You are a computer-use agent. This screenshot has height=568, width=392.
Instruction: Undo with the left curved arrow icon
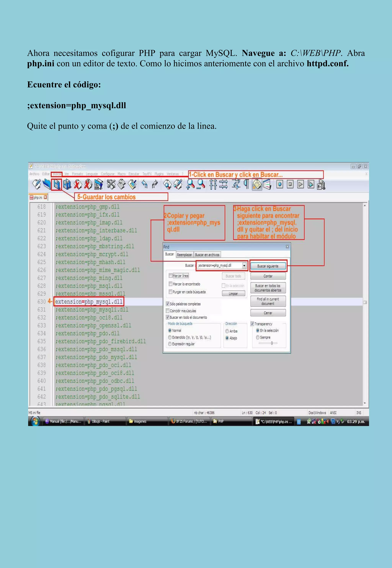pyautogui.click(x=145, y=184)
